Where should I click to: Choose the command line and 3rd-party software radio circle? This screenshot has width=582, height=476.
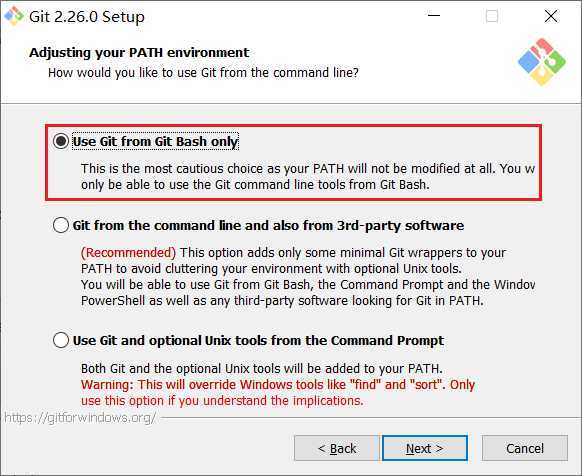[61, 225]
